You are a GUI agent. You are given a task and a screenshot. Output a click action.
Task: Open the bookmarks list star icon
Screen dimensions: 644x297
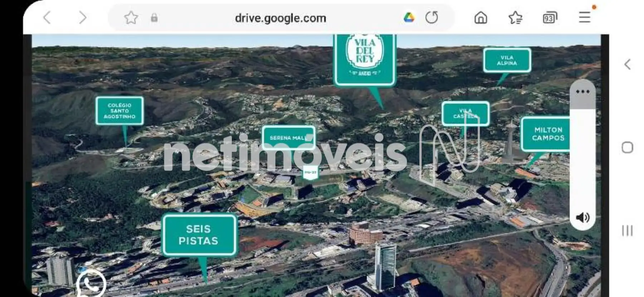pyautogui.click(x=515, y=17)
